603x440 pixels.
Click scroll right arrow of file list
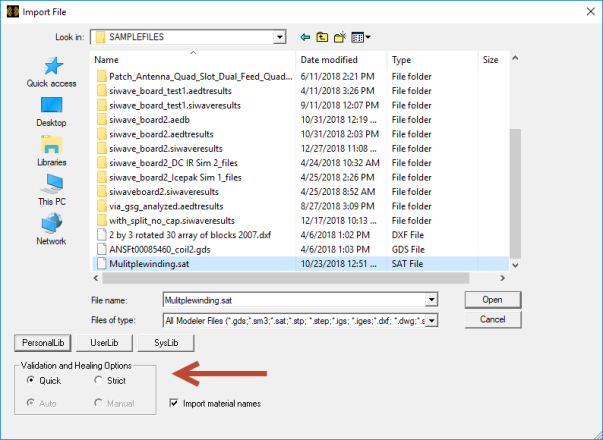pos(502,278)
